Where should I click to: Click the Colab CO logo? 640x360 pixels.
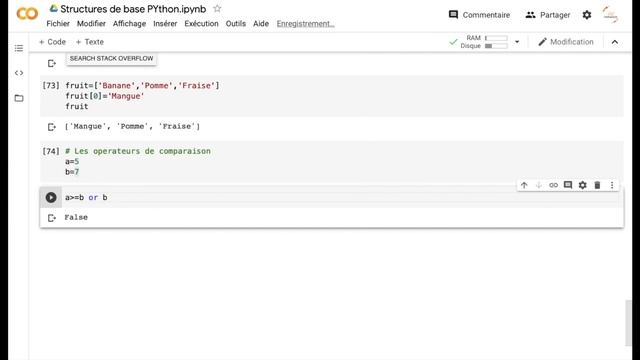tap(27, 14)
